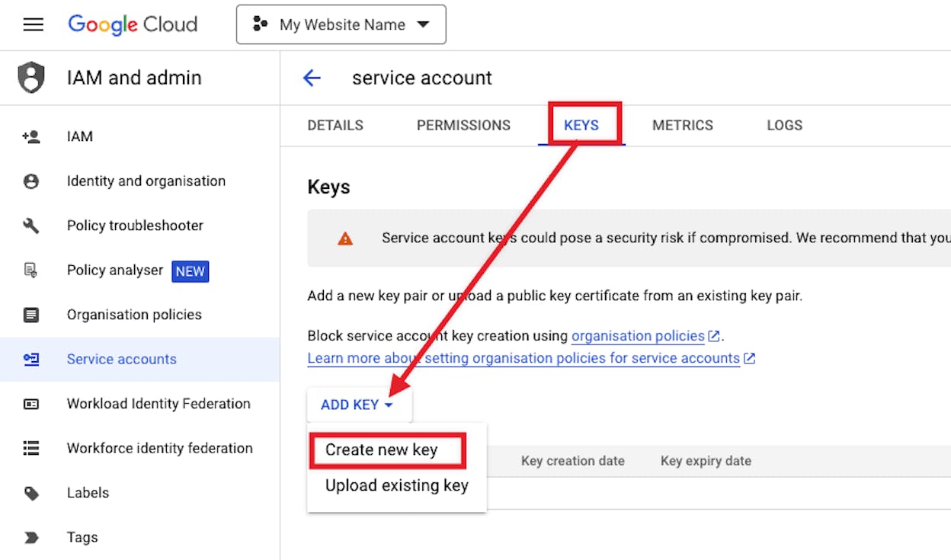Image resolution: width=951 pixels, height=560 pixels.
Task: Click the Policy troubleshooter wrench icon
Action: click(x=31, y=226)
